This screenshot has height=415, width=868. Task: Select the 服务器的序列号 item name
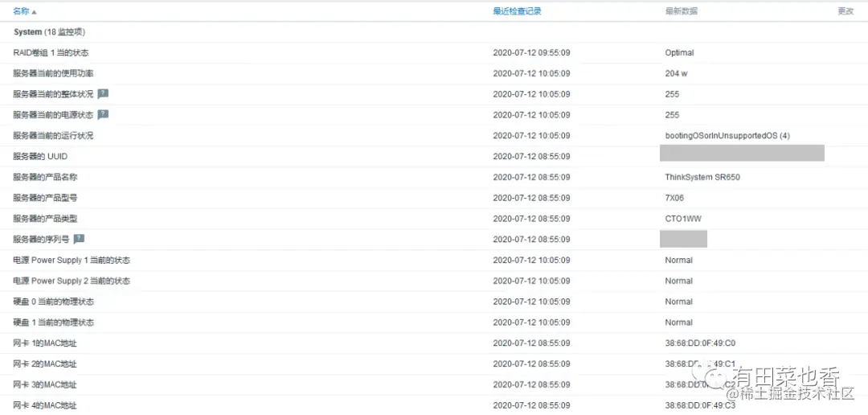tap(42, 239)
